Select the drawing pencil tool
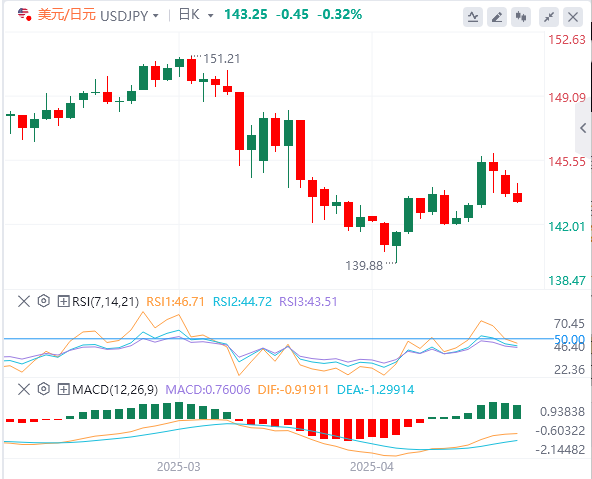 tap(496, 17)
